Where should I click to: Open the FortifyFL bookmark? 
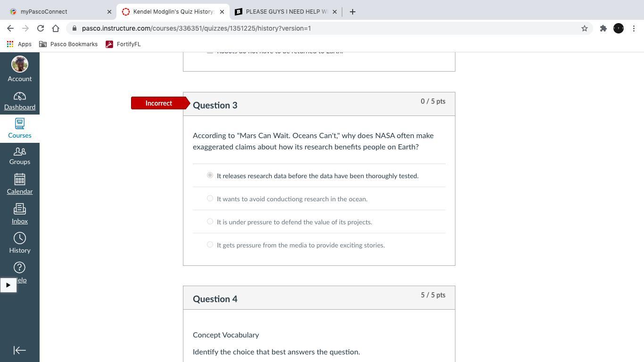pyautogui.click(x=123, y=44)
